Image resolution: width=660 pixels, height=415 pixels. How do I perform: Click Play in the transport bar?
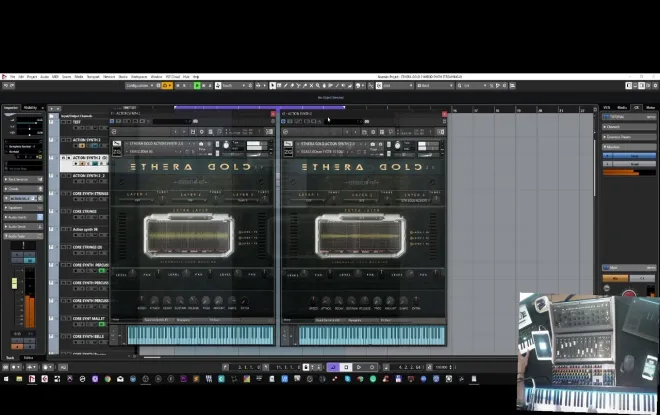359,367
